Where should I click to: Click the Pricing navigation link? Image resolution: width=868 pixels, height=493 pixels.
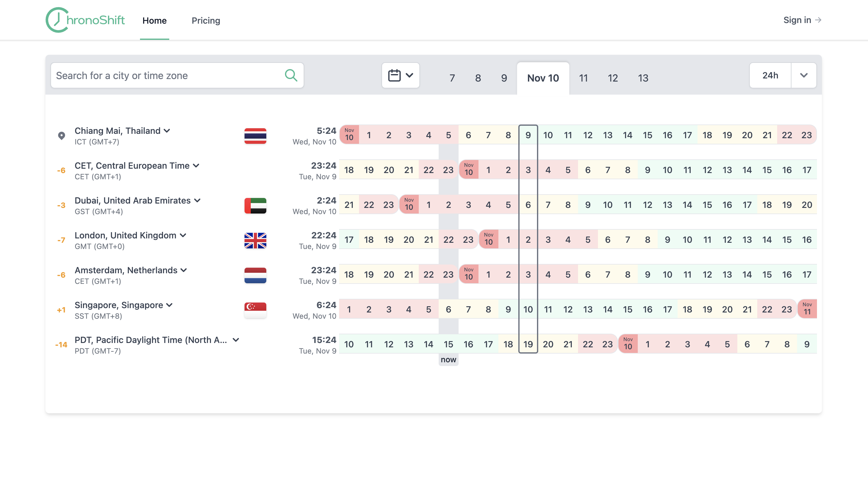206,20
